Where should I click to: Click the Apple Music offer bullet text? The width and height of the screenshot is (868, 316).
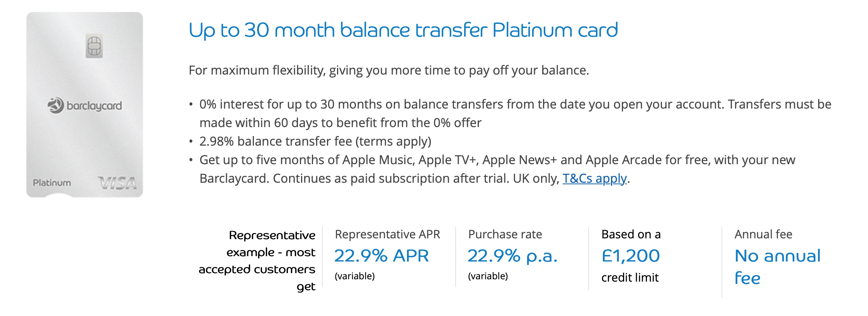coord(497,169)
